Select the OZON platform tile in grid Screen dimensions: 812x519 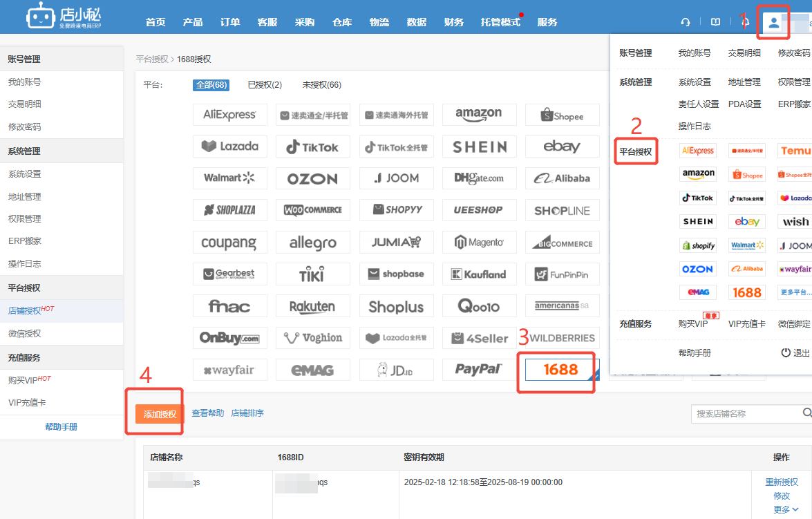tap(313, 178)
